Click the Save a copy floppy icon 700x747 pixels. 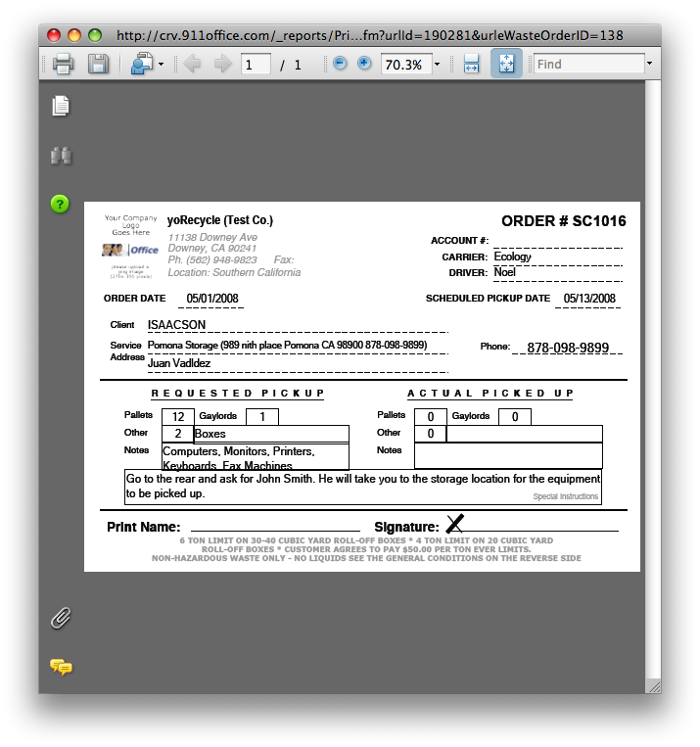[x=98, y=64]
